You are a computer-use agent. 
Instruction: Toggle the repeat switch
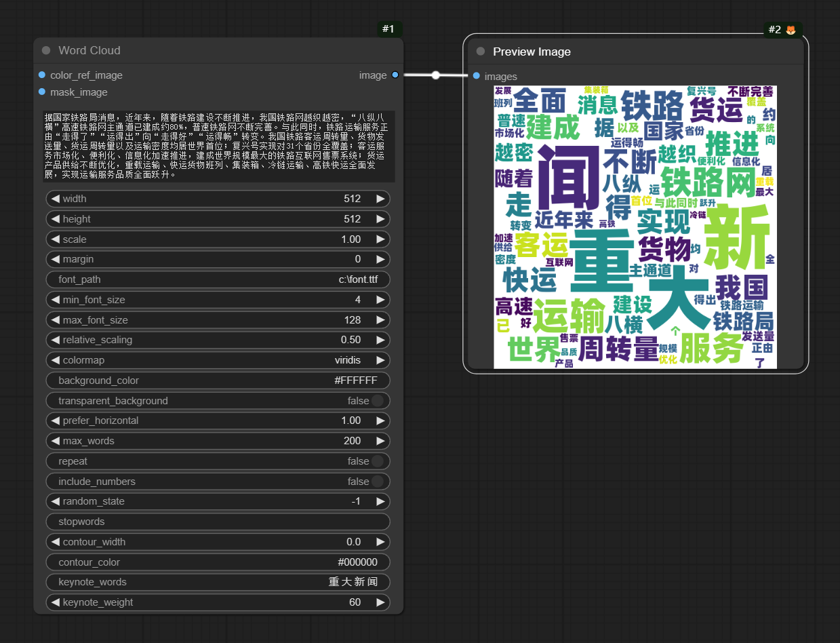point(378,461)
